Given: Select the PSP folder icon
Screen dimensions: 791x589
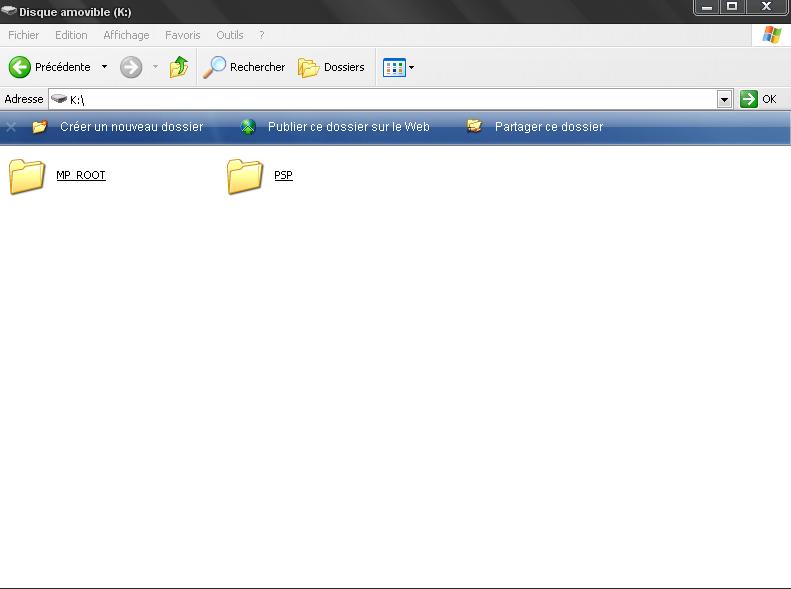Looking at the screenshot, I should tap(245, 176).
